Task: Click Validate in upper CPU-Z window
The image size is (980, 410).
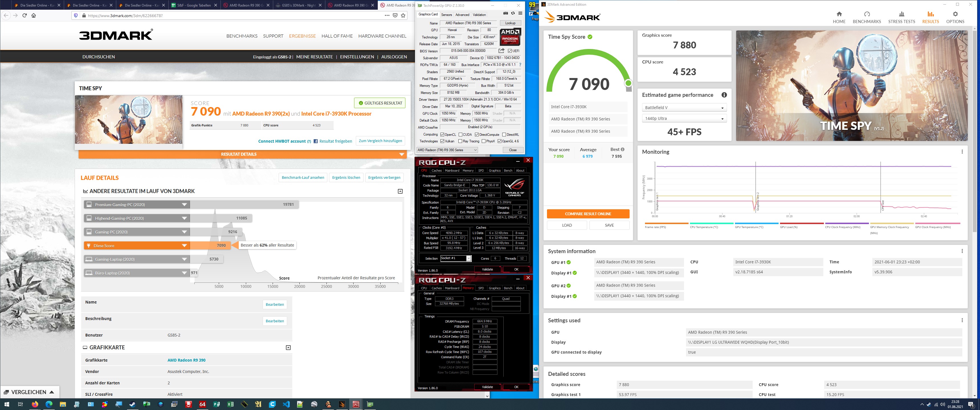Action: click(x=487, y=269)
